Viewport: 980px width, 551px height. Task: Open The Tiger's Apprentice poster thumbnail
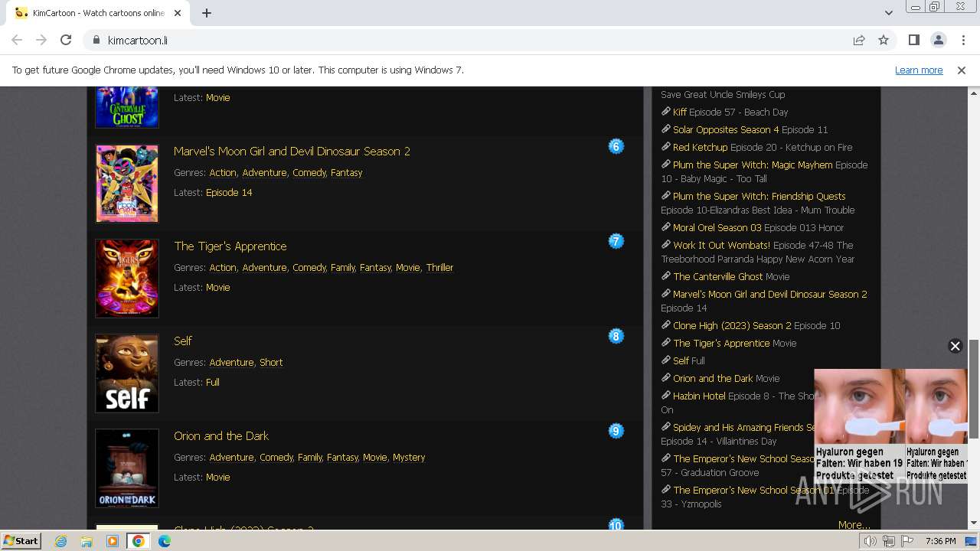coord(127,279)
